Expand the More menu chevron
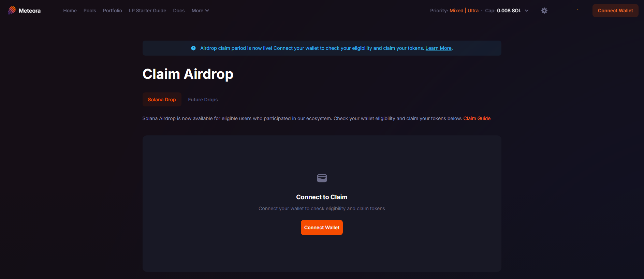 click(207, 11)
